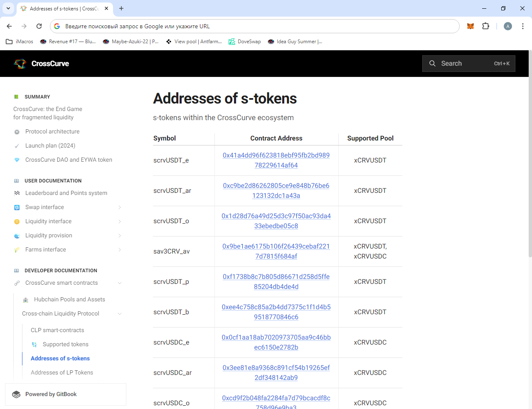Screen dimensions: 532x409
Task: Open Addresses of LP Tokens page
Action: [62, 372]
